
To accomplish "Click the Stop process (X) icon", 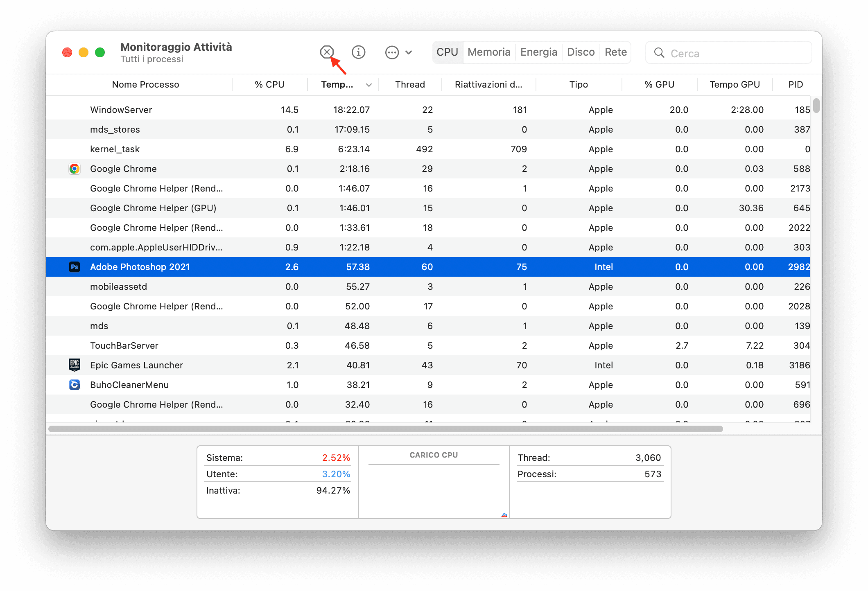I will click(x=326, y=52).
